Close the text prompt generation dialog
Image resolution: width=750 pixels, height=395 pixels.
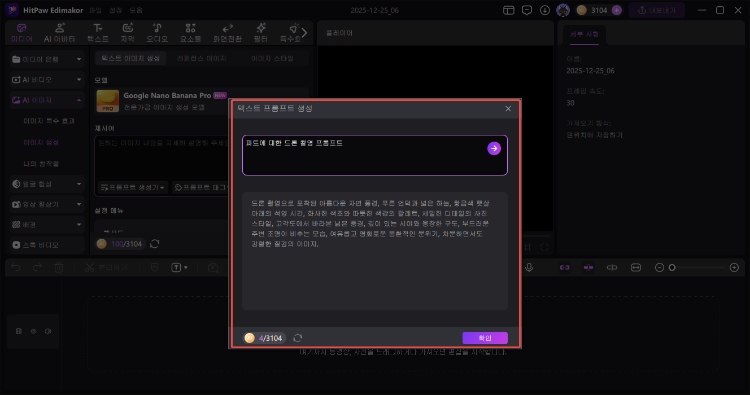508,109
